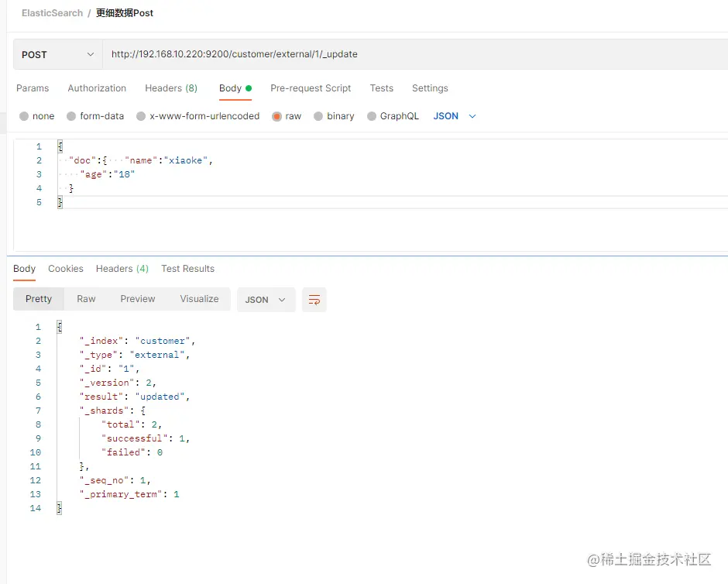Viewport: 728px width, 584px height.
Task: Select the raw body radio option
Action: 276,116
